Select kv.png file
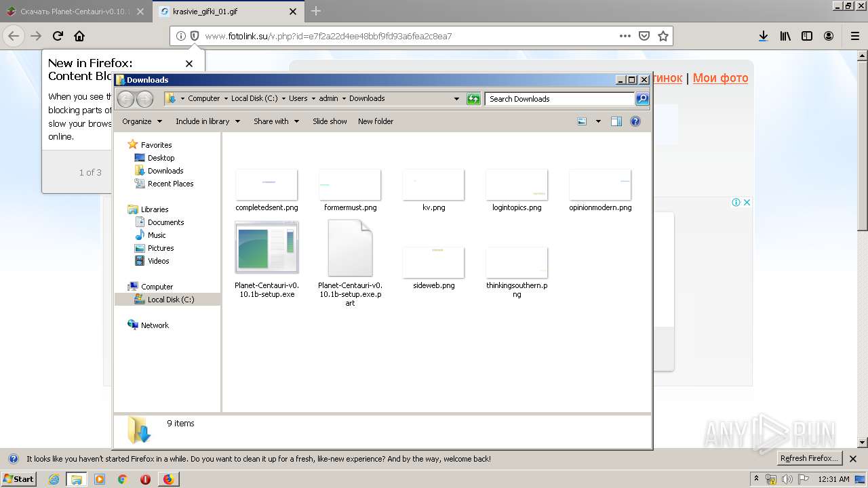The width and height of the screenshot is (868, 488). coord(433,190)
